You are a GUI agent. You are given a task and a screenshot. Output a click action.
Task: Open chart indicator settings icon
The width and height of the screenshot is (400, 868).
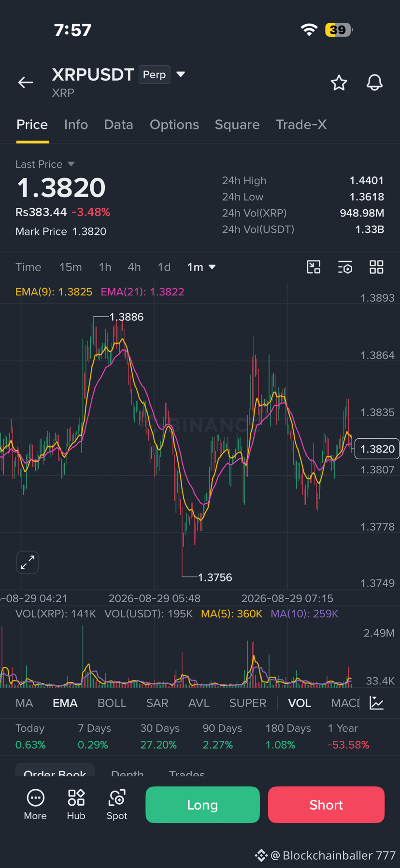tap(345, 267)
